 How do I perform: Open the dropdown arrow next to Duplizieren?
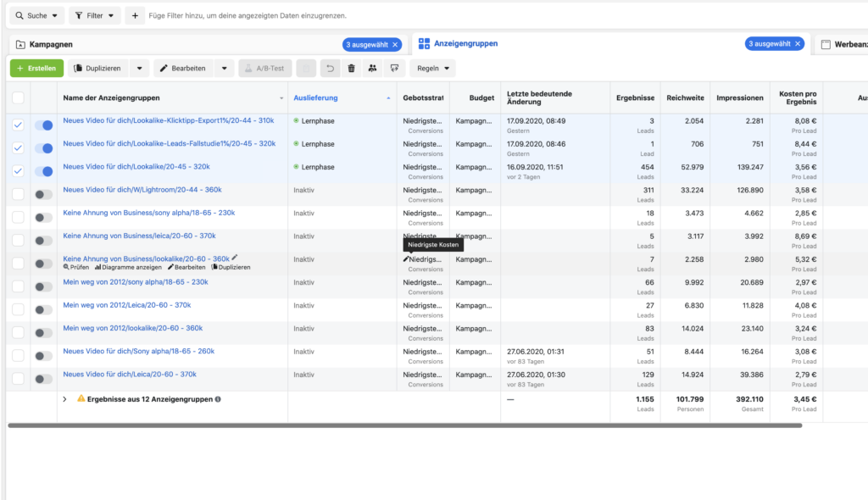pyautogui.click(x=140, y=68)
